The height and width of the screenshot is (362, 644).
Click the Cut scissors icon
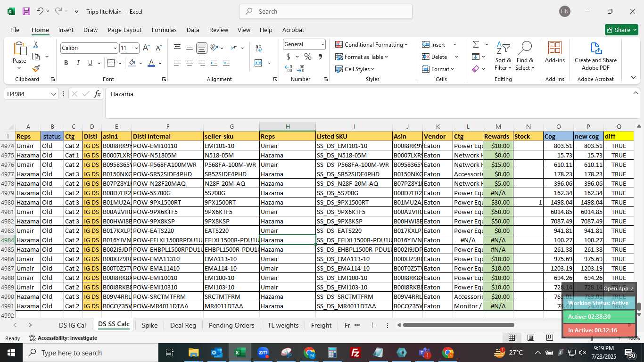click(35, 45)
